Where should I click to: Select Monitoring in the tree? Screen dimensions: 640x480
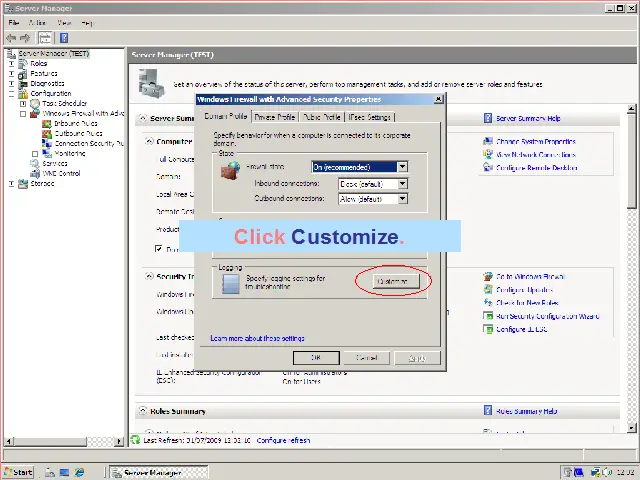(70, 153)
